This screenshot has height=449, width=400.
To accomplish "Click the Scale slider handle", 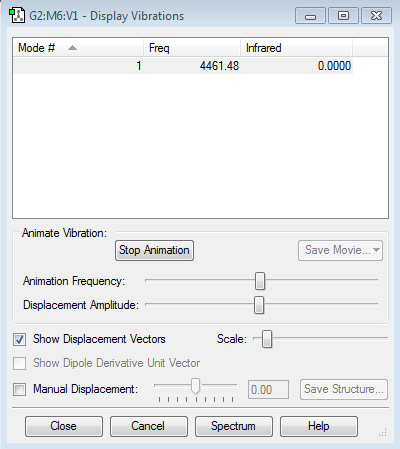I will point(267,339).
